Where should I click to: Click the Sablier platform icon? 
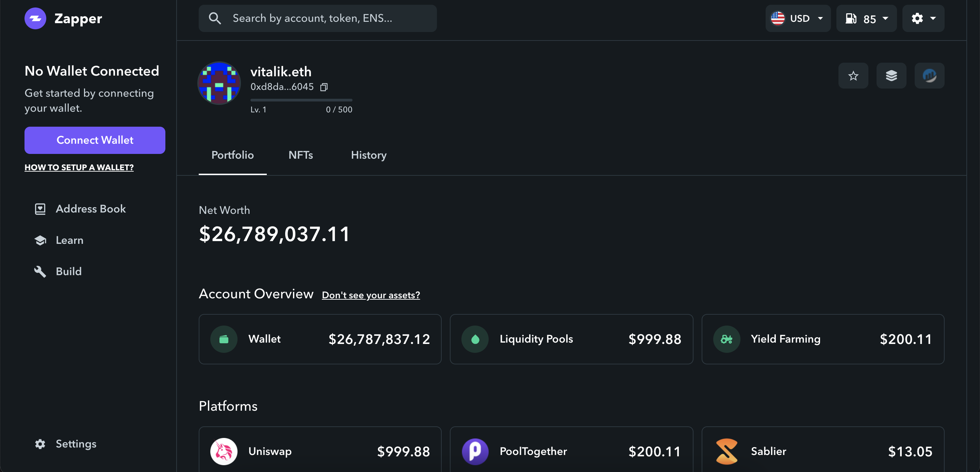[x=727, y=452]
